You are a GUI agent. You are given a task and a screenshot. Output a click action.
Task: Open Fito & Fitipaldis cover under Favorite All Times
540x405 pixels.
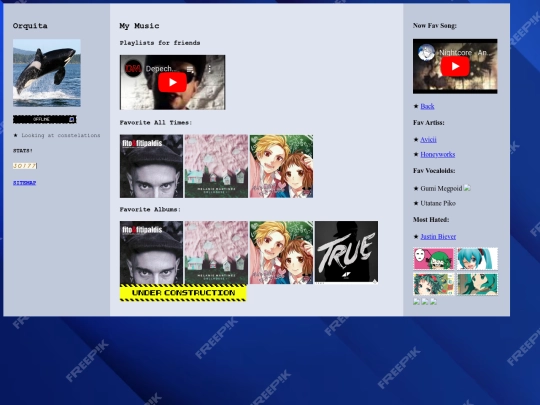pyautogui.click(x=152, y=166)
